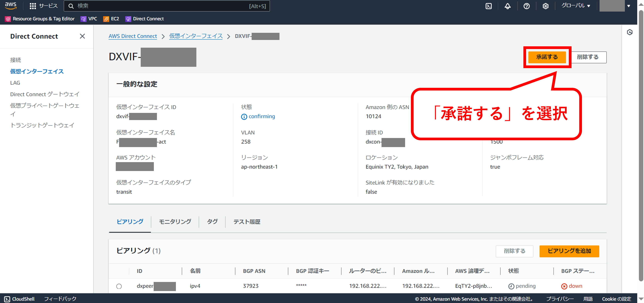Expand the グローバル region dropdown

click(x=576, y=6)
